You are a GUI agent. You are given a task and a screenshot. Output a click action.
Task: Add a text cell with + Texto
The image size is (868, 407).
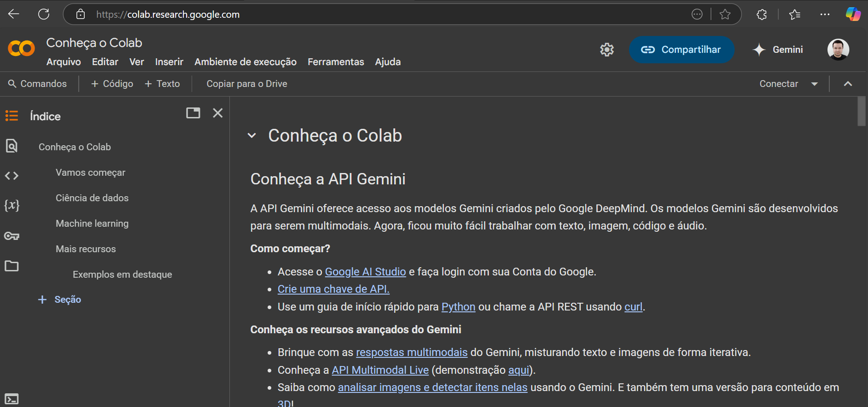click(x=162, y=84)
